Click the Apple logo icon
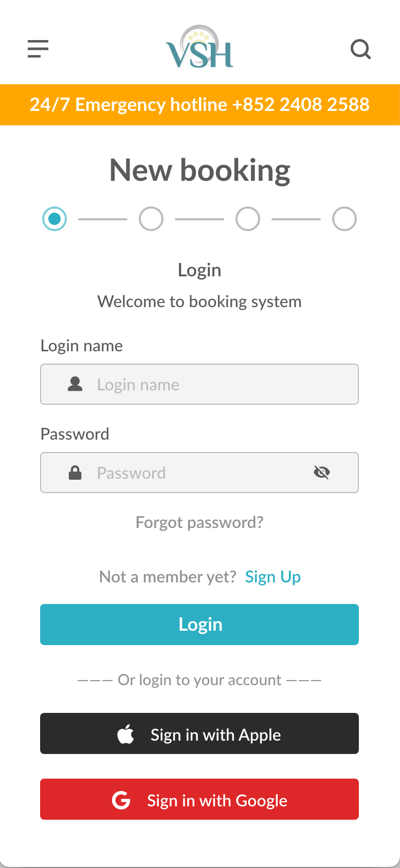The height and width of the screenshot is (868, 400). coord(125,734)
